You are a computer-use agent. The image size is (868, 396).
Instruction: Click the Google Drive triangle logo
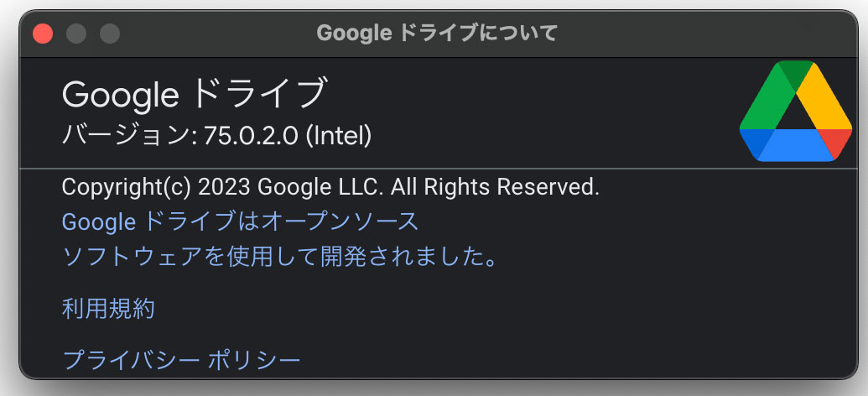click(796, 111)
